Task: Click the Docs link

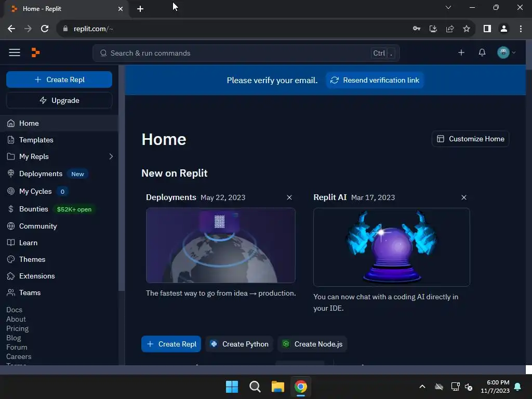Action: 14,310
